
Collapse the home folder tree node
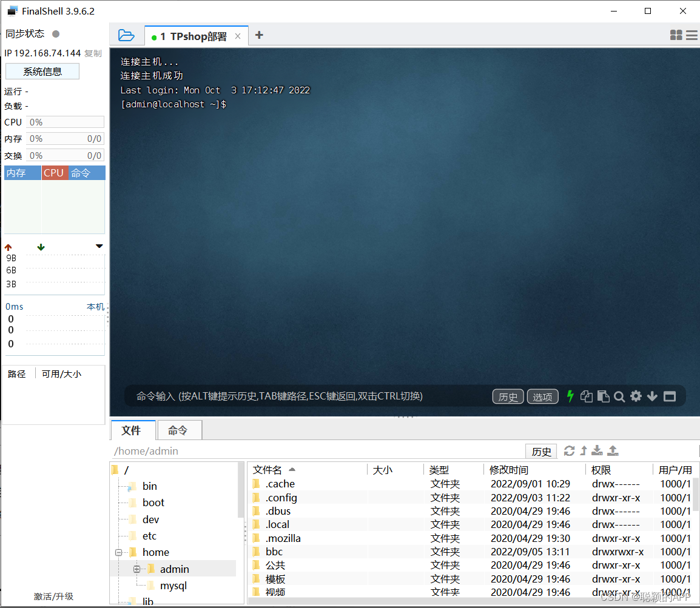point(118,552)
